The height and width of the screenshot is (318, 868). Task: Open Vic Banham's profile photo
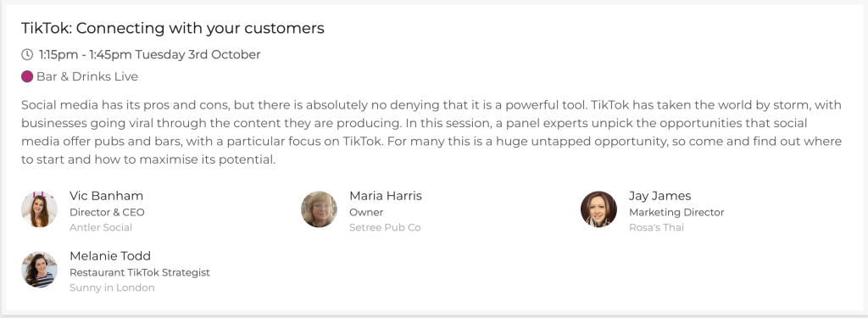(39, 209)
